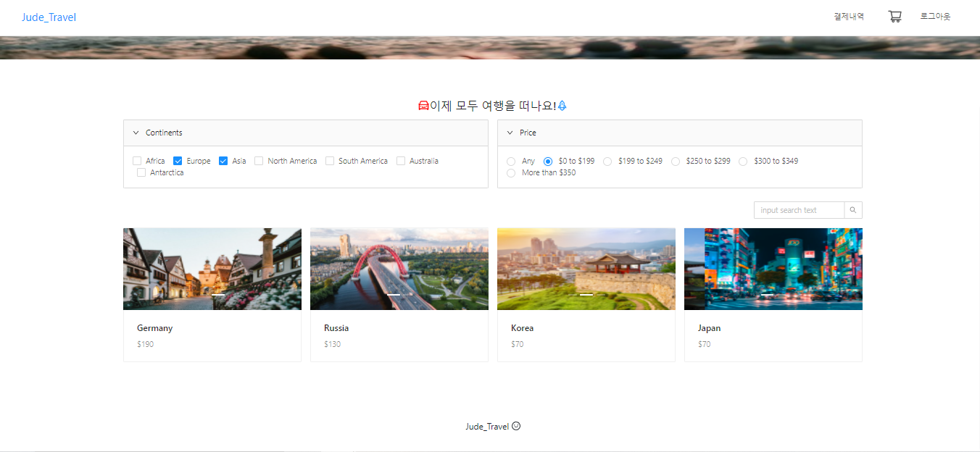The image size is (980, 452).
Task: Select the $250 to $299 price option
Action: coord(676,162)
